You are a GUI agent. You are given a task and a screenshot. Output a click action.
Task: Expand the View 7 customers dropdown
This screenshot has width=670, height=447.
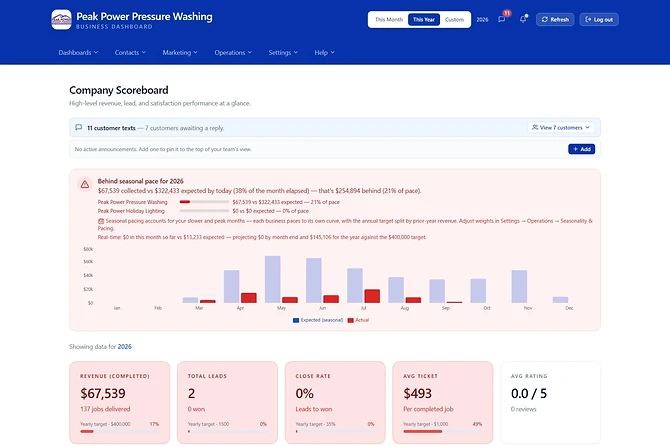pos(561,127)
